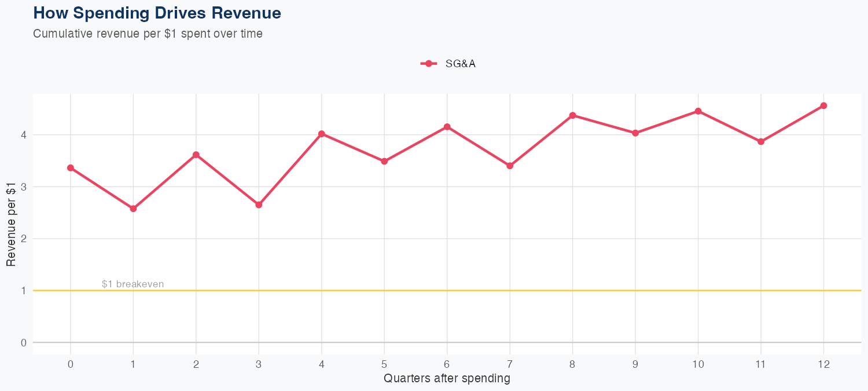868x391 pixels.
Task: Click the SG&A point at quarter 8
Action: pos(573,115)
